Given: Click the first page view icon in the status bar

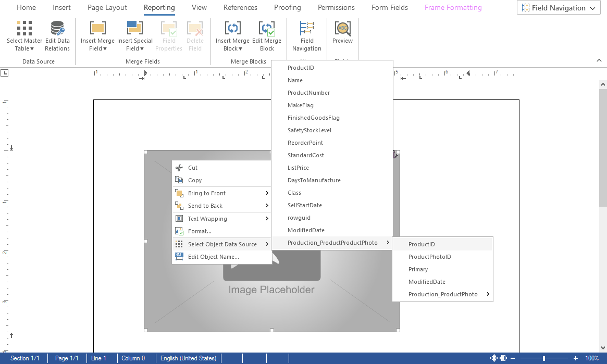Looking at the screenshot, I should click(x=493, y=358).
